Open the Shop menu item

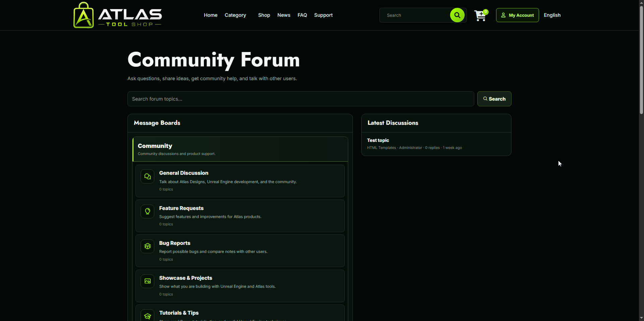point(264,15)
